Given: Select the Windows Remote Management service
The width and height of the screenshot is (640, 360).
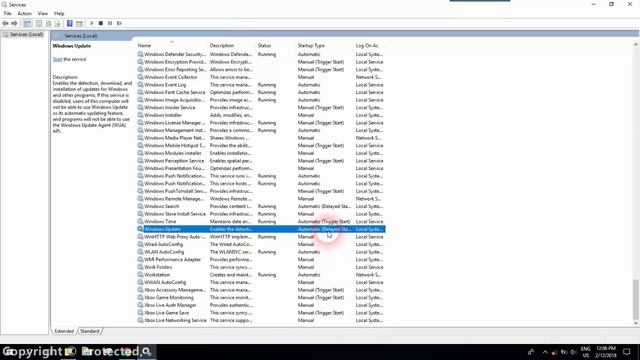Looking at the screenshot, I should [261, 199].
